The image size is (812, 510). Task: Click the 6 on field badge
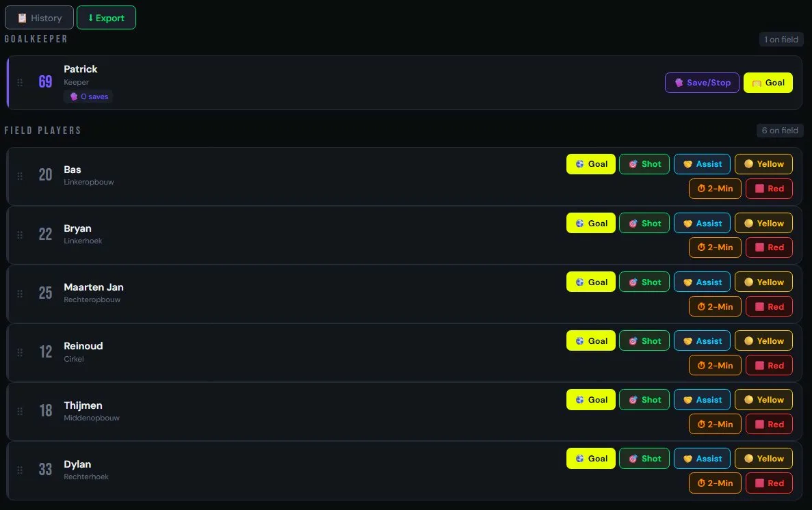(x=781, y=130)
